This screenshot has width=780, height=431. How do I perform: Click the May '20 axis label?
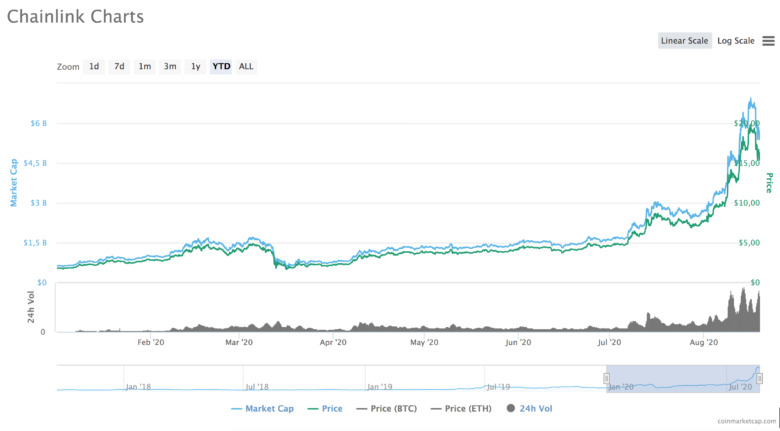pyautogui.click(x=424, y=342)
